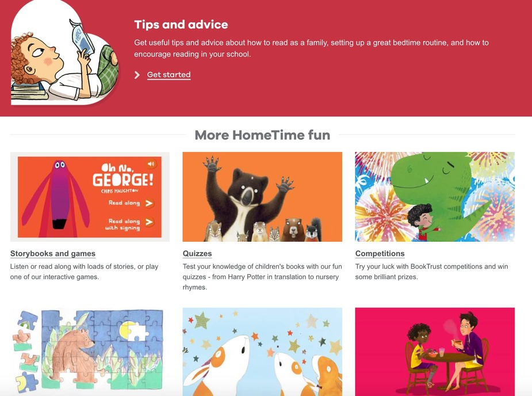Open the pink café table illustration
The height and width of the screenshot is (396, 532).
(x=435, y=352)
